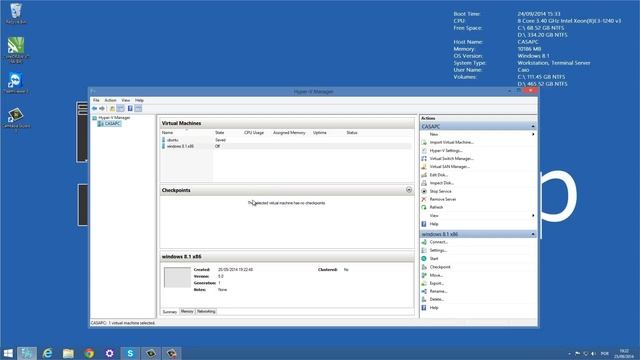The height and width of the screenshot is (360, 640).
Task: Open Help under the CASAPC actions
Action: (x=434, y=224)
